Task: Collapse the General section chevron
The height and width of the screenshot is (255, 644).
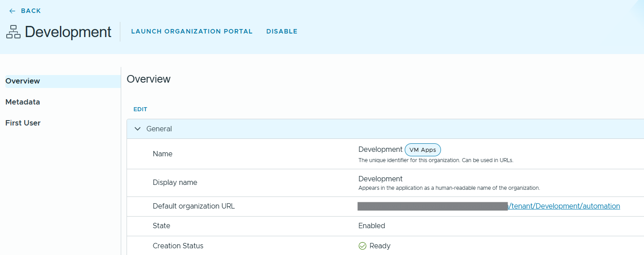Action: (137, 129)
